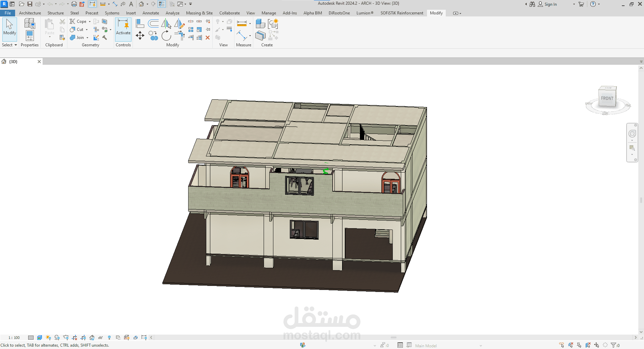Open the SOFiSTiK Reinforcement tab
644x349 pixels.
click(x=402, y=13)
